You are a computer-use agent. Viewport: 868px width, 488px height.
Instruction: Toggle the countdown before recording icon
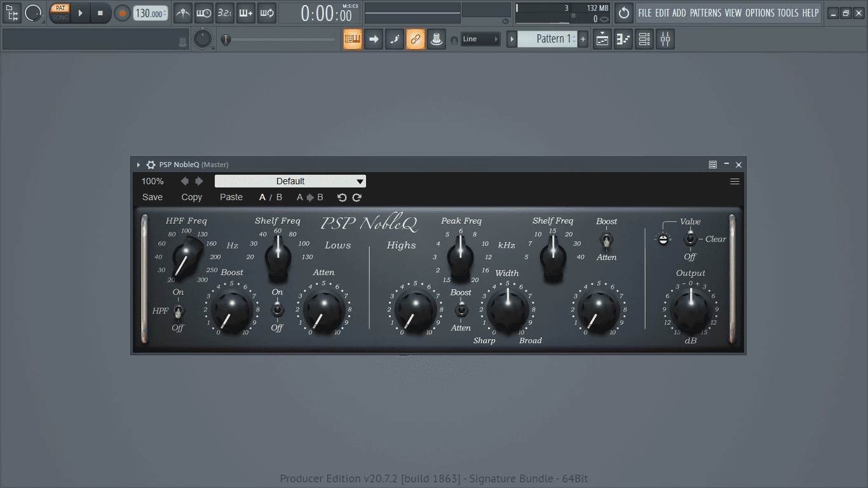(225, 13)
